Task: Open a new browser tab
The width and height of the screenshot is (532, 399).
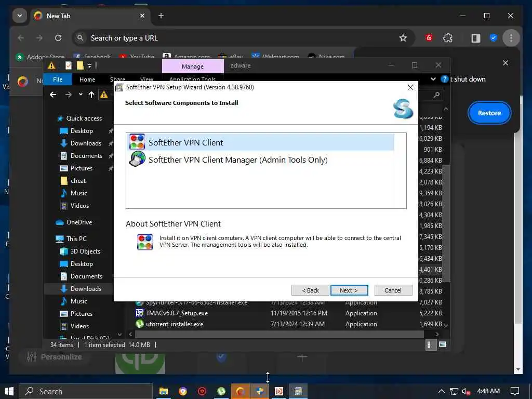Action: point(161,16)
